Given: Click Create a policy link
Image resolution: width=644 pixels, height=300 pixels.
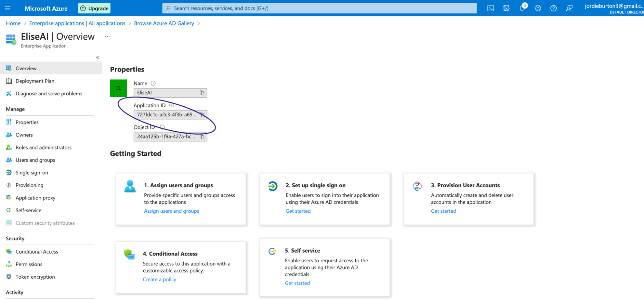Looking at the screenshot, I should 159,279.
